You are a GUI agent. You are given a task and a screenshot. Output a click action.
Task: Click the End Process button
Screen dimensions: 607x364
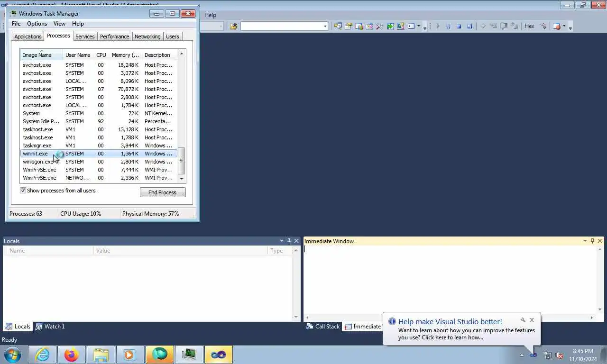(163, 192)
